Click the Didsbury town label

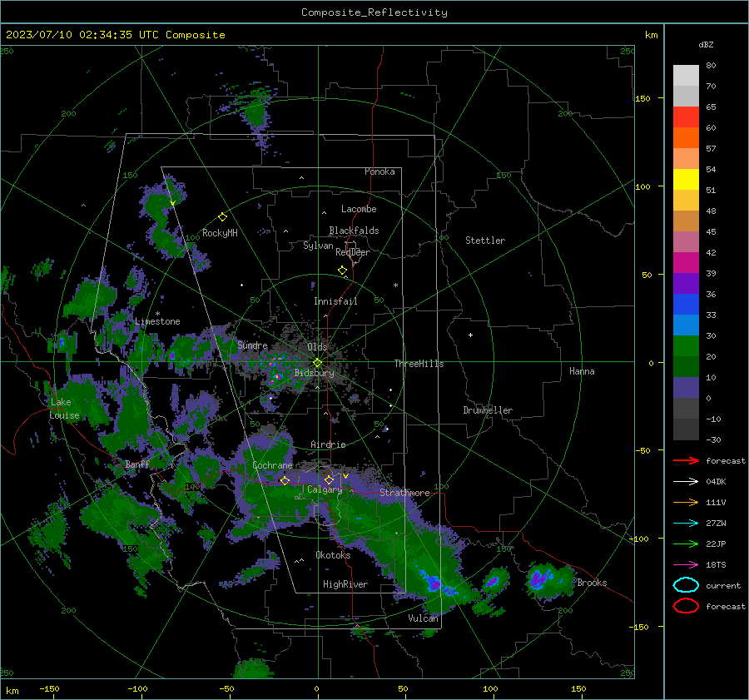pyautogui.click(x=314, y=373)
